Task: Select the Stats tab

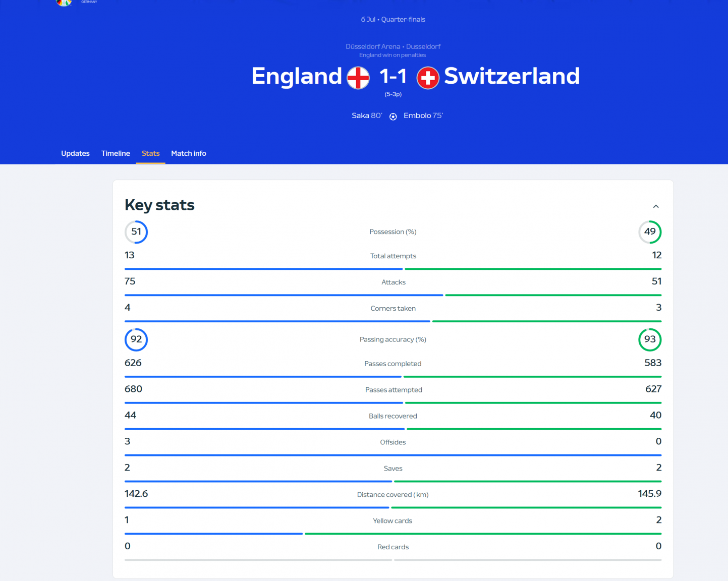Action: (x=150, y=153)
